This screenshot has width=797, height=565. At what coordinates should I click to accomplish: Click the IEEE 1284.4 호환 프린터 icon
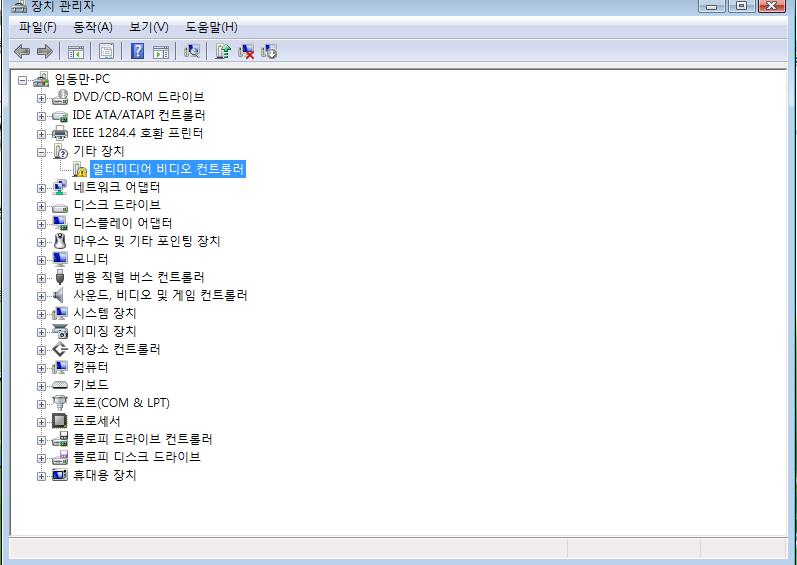[60, 133]
